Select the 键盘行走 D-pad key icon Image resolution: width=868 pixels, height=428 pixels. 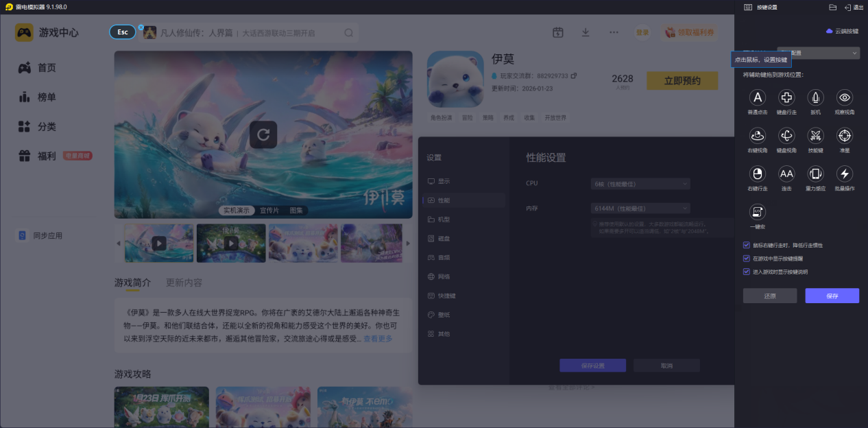(786, 97)
